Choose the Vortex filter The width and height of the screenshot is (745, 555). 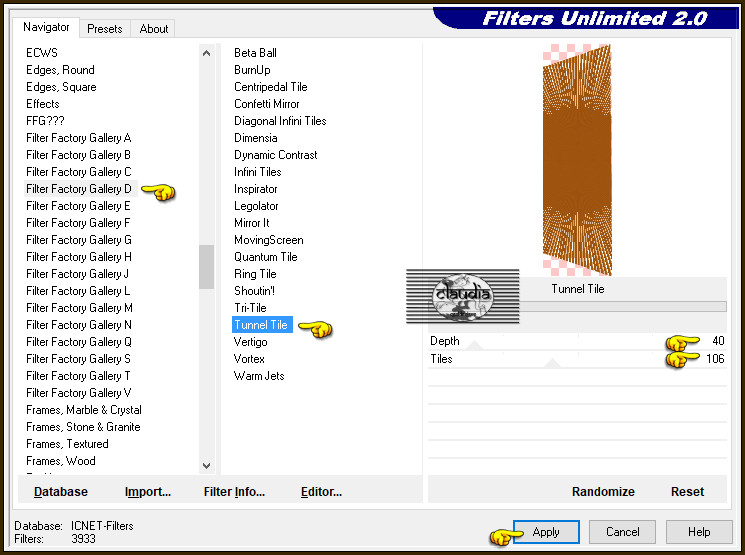click(249, 359)
